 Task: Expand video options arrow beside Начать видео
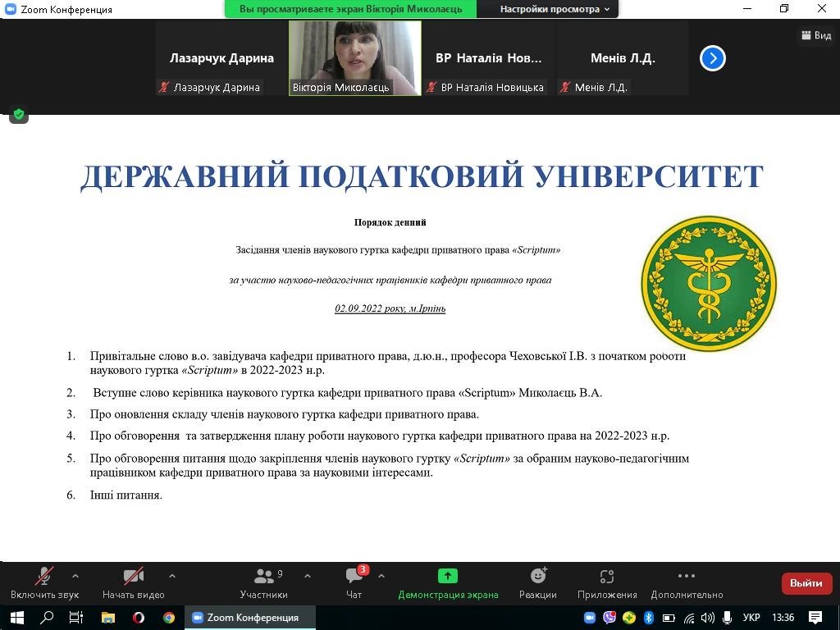tap(172, 577)
